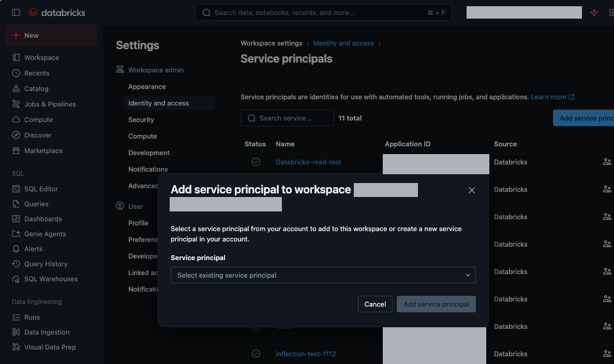Click the Recents clock icon
This screenshot has width=614, height=364.
click(16, 73)
